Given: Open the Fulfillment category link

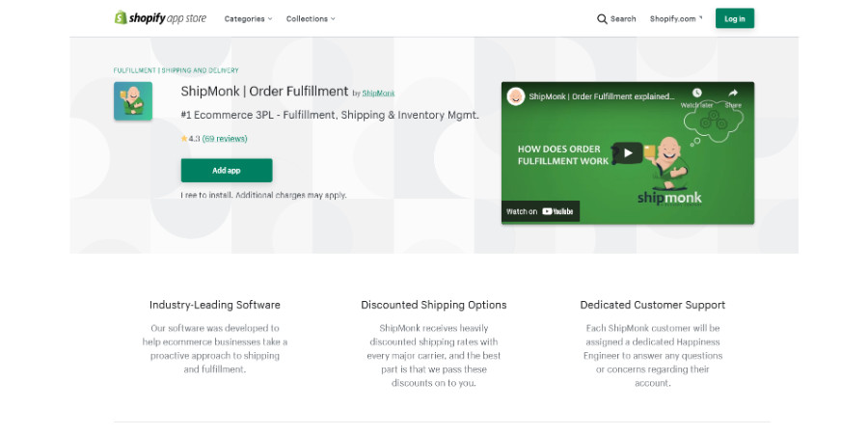Looking at the screenshot, I should tap(134, 70).
